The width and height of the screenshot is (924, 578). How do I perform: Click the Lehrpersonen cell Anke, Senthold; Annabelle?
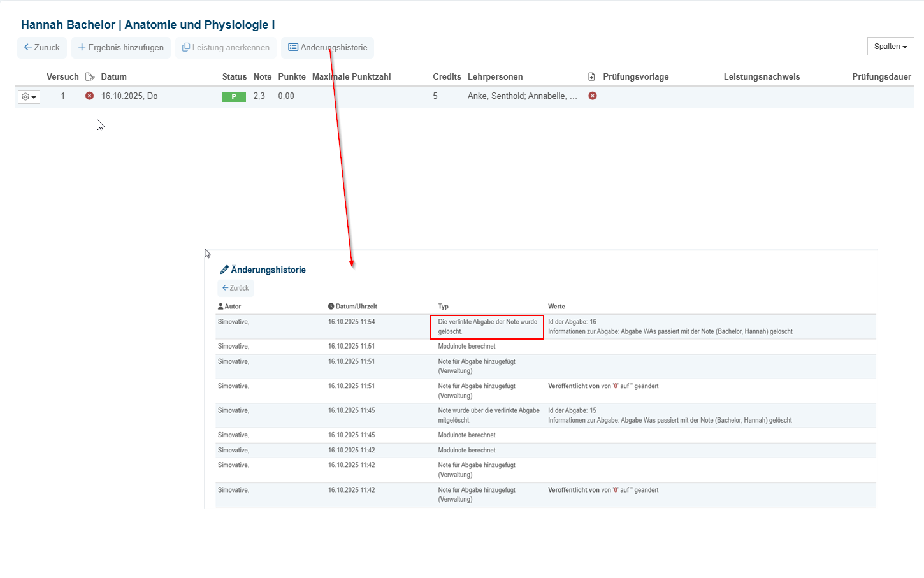pos(523,96)
